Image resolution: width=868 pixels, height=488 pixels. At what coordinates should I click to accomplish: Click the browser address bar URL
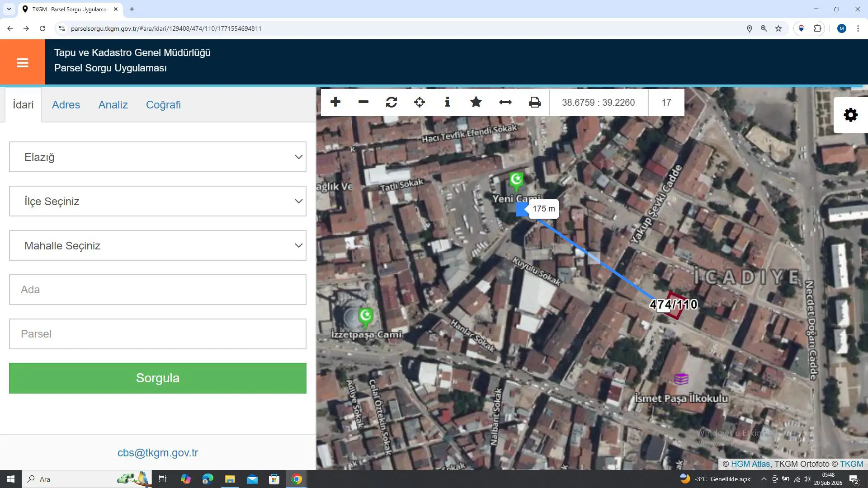(x=166, y=28)
